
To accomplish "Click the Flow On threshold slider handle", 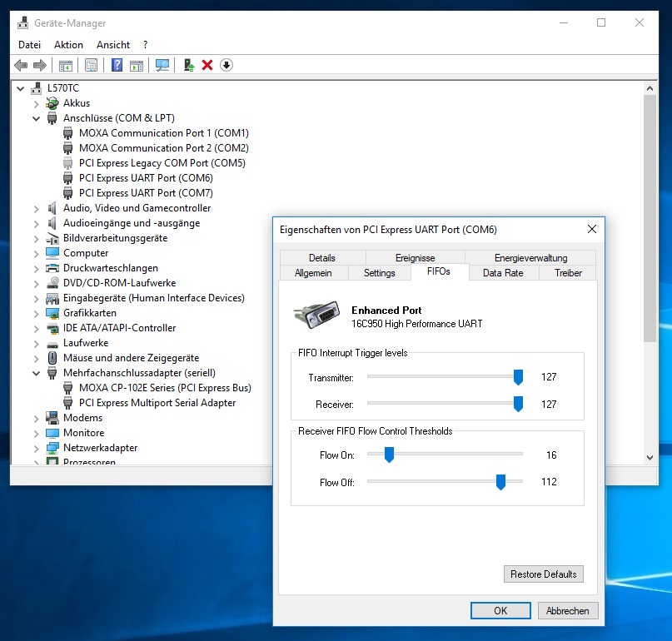I will click(388, 455).
